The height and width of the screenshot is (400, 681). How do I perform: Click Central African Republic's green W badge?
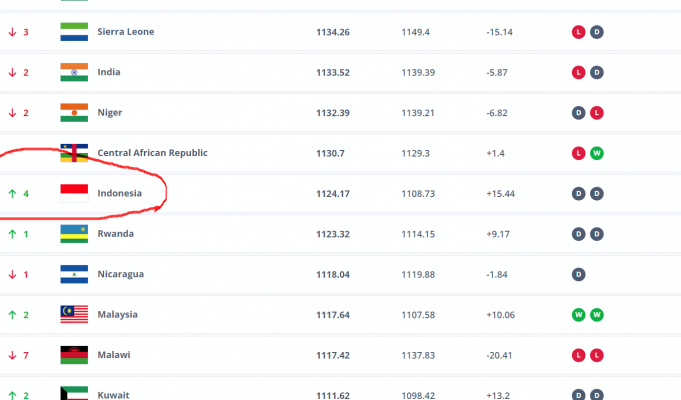(x=596, y=153)
